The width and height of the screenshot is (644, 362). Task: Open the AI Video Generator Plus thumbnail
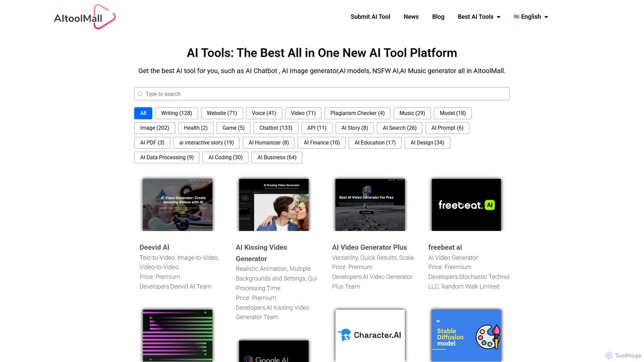370,205
